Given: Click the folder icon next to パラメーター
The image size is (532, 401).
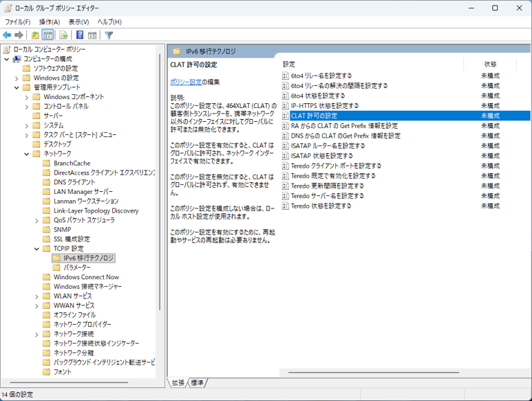Looking at the screenshot, I should [57, 267].
